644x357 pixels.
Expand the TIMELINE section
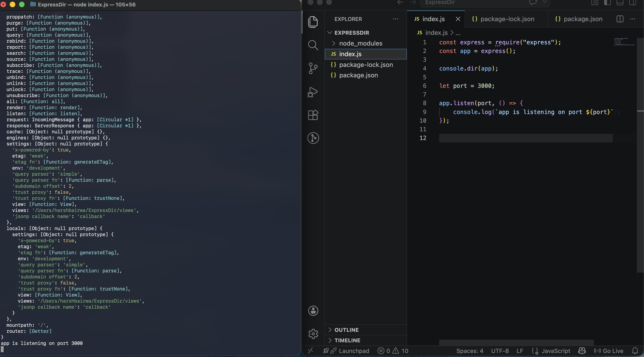tap(347, 340)
